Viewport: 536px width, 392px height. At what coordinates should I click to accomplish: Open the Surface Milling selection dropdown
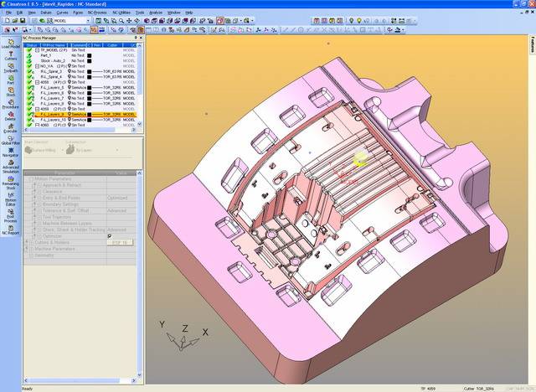[62, 150]
